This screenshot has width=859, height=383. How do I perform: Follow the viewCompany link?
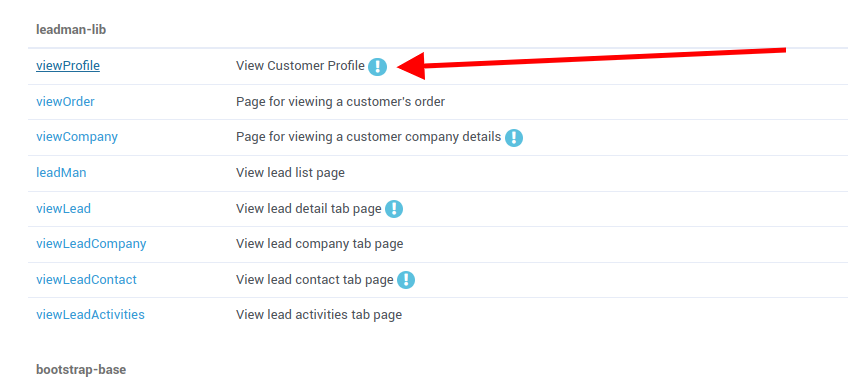77,137
